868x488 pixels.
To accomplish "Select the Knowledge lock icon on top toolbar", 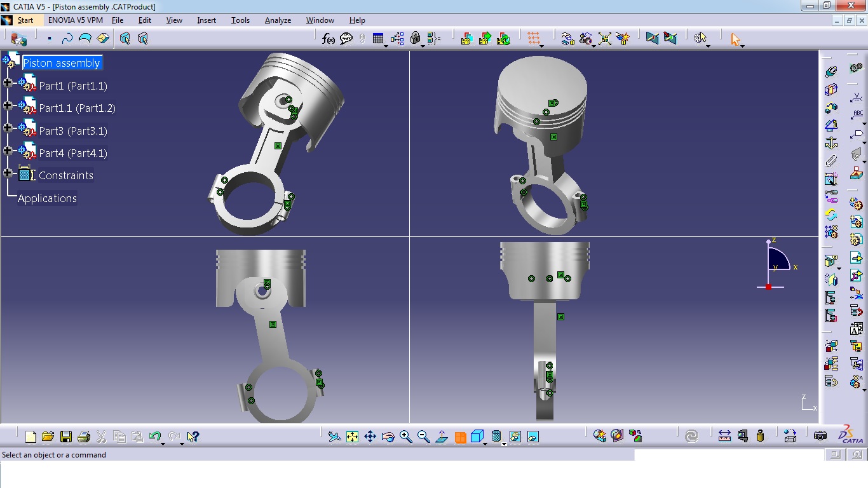I will click(x=414, y=39).
